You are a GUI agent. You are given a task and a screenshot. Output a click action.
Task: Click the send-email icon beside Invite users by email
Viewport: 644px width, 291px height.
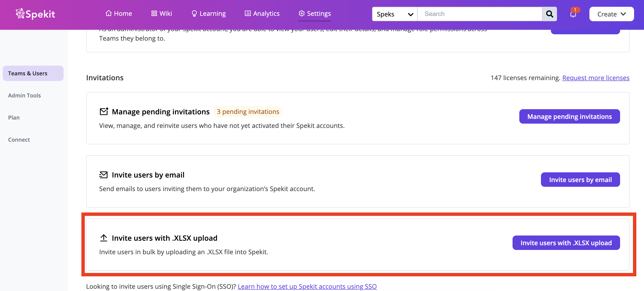tap(103, 175)
